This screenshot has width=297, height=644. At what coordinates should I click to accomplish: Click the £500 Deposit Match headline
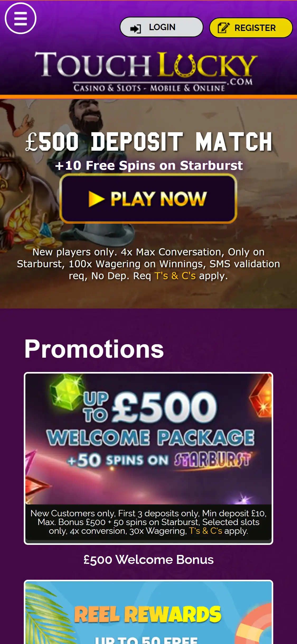click(x=149, y=142)
